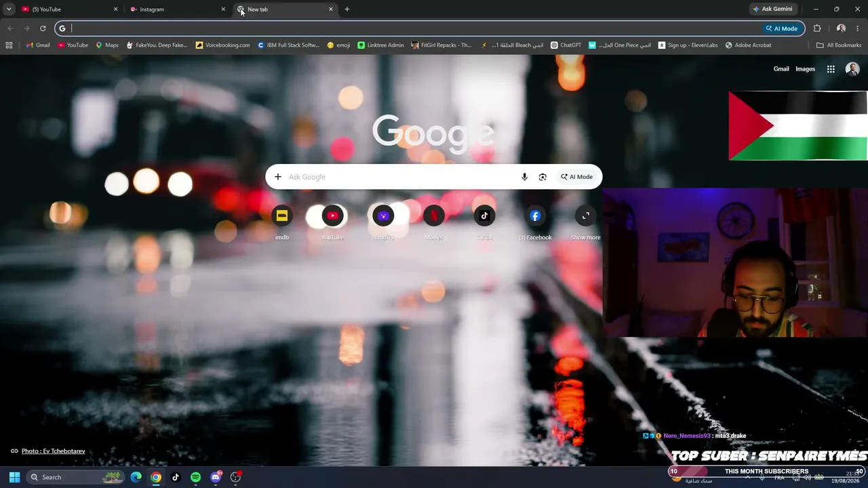Go forward with the browser forward arrow
The width and height of the screenshot is (868, 488).
(x=26, y=28)
